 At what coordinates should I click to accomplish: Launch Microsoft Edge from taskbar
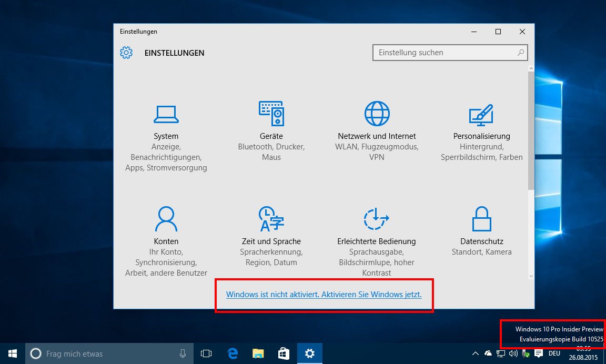click(x=232, y=353)
